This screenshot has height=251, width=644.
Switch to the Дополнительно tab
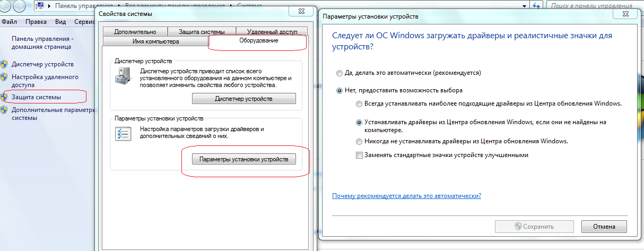click(x=135, y=32)
